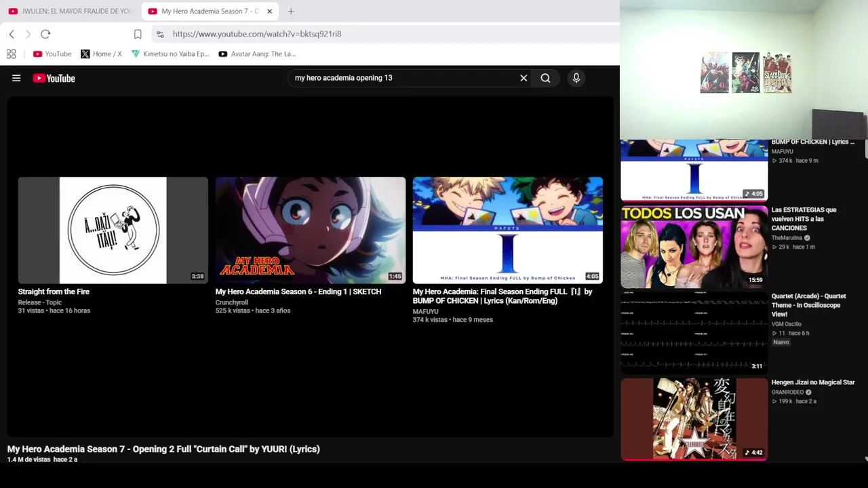Viewport: 868px width, 488px height.
Task: Open Hengen Jizai no Magical Star title
Action: coord(813,382)
